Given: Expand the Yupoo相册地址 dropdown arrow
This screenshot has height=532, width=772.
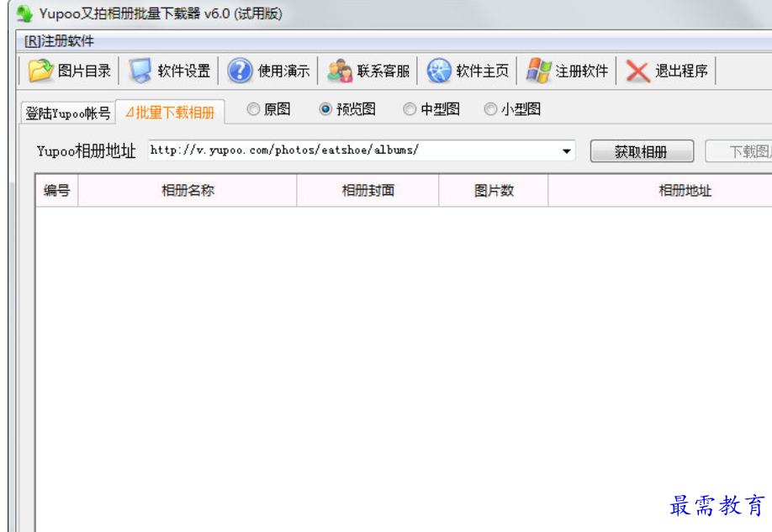Looking at the screenshot, I should click(x=567, y=151).
